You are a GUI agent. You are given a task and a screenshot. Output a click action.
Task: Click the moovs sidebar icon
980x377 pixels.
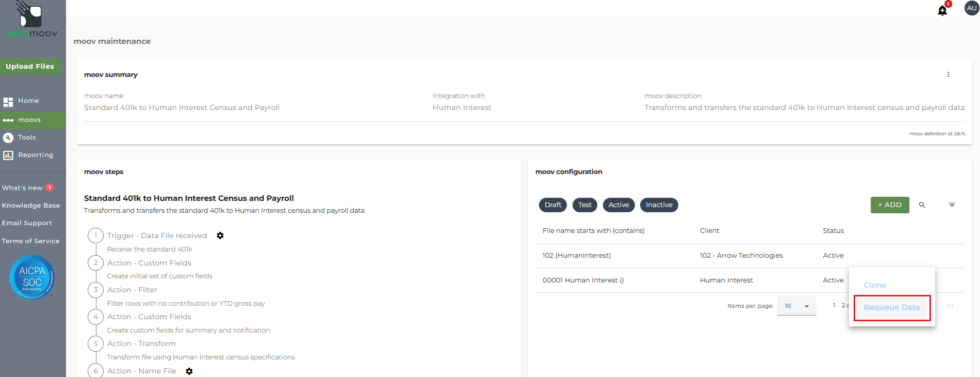click(8, 120)
